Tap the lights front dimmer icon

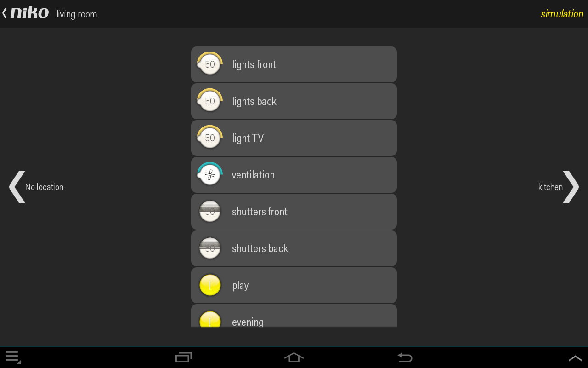point(210,64)
